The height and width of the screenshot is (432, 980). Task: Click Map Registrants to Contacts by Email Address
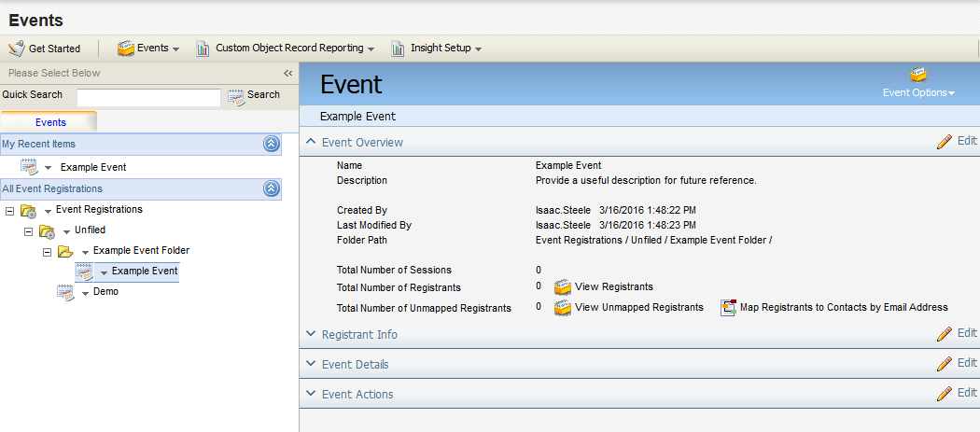[844, 307]
